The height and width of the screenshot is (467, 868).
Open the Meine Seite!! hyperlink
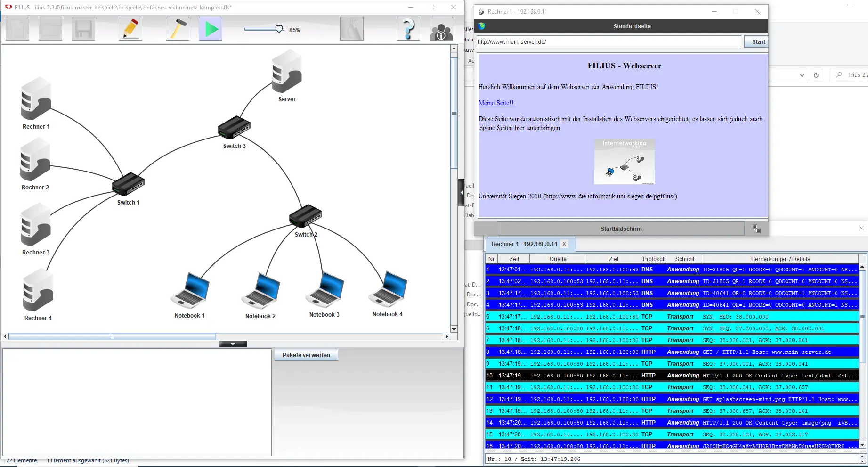tap(497, 103)
